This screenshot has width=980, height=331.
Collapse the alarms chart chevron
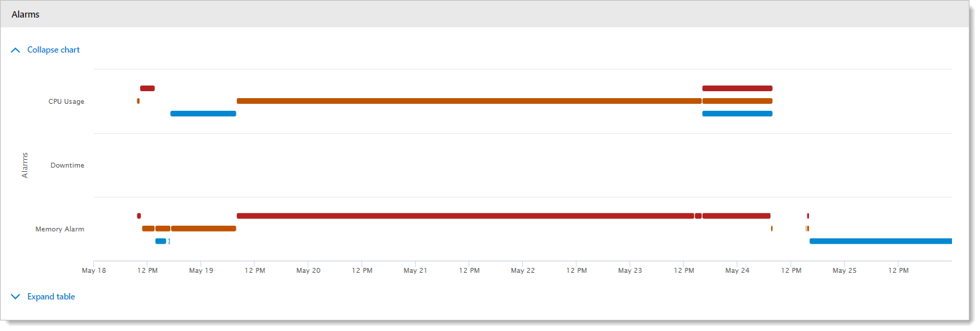click(16, 50)
